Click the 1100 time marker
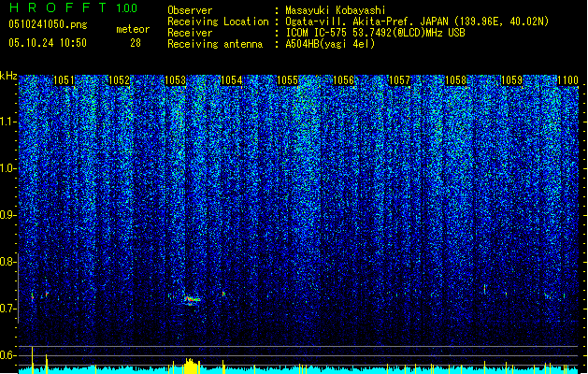The image size is (588, 374). click(567, 80)
